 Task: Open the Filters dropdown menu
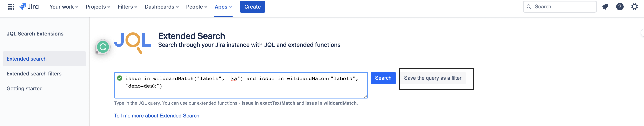pos(128,7)
